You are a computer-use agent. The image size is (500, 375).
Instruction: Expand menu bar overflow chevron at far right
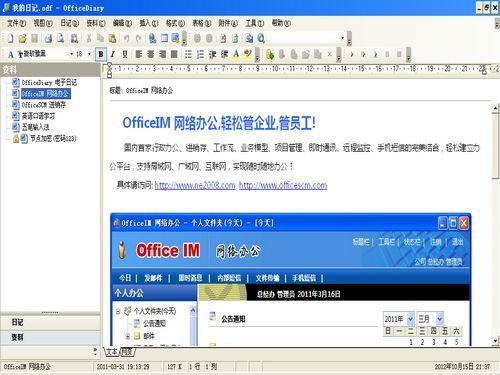(x=497, y=23)
